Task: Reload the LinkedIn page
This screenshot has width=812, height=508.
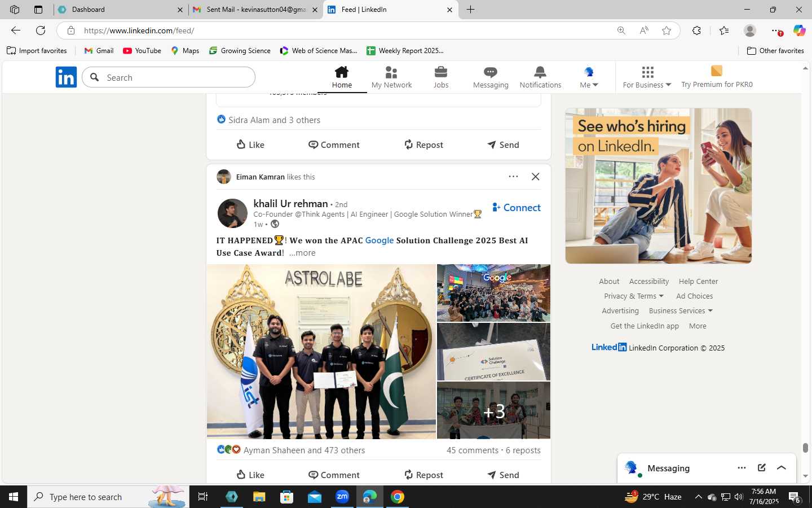Action: (x=41, y=30)
